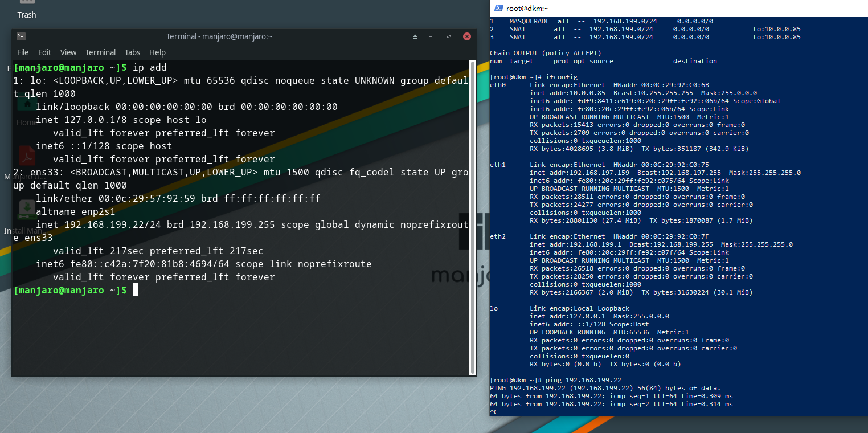Click the PowerShell icon in root@dkm window title
The image size is (868, 433).
[x=498, y=8]
